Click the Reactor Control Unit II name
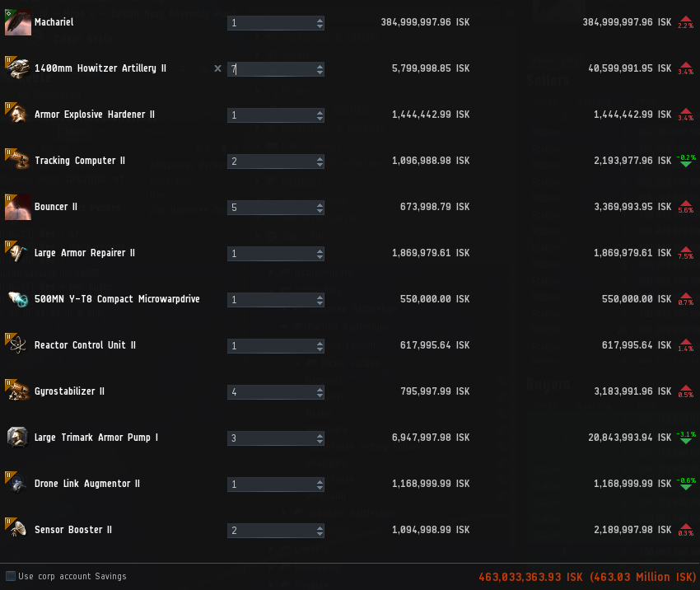The width and height of the screenshot is (700, 590). tap(86, 345)
